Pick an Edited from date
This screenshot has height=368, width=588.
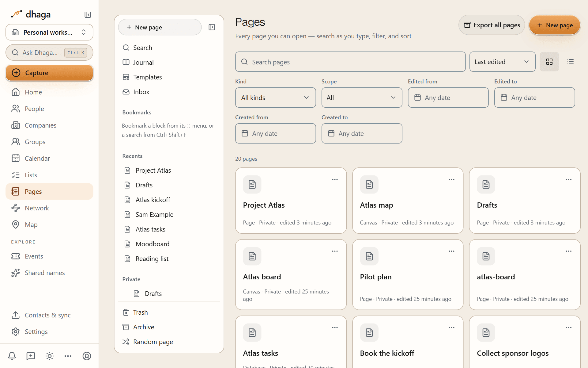tap(448, 98)
